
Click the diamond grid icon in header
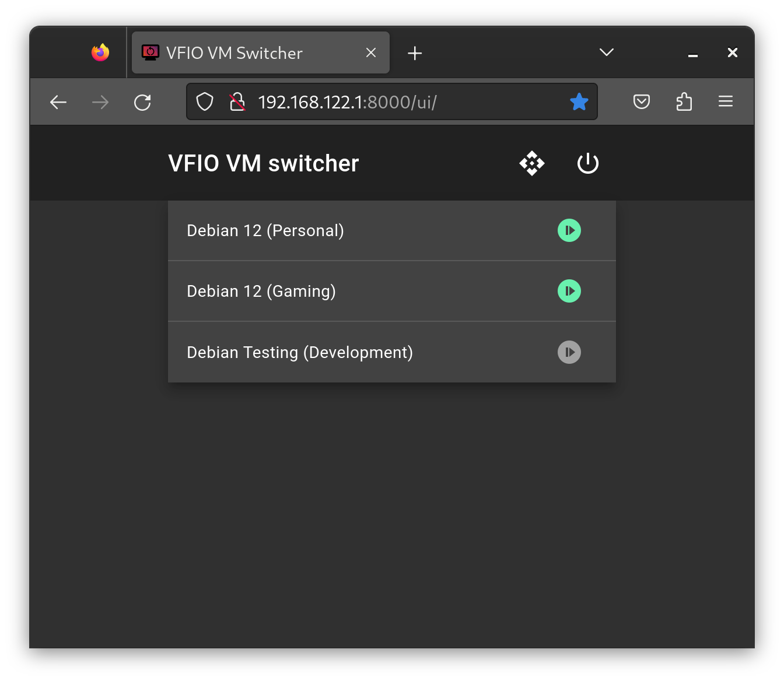[x=532, y=163]
